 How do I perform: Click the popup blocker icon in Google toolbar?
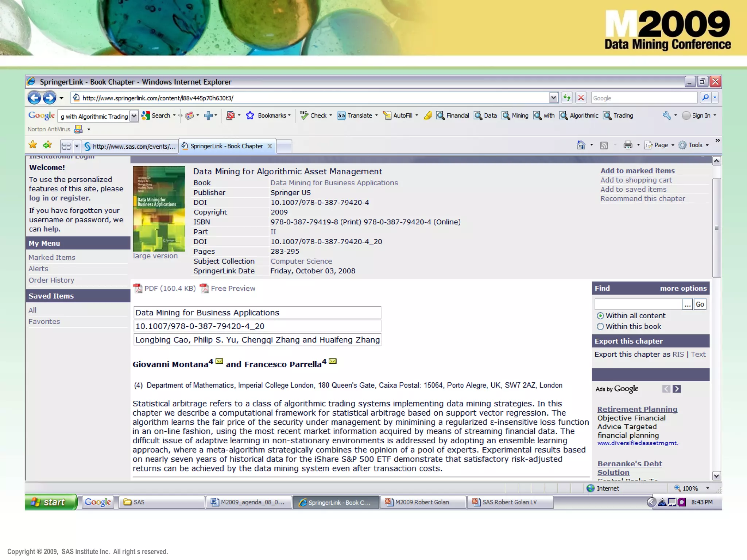[230, 116]
